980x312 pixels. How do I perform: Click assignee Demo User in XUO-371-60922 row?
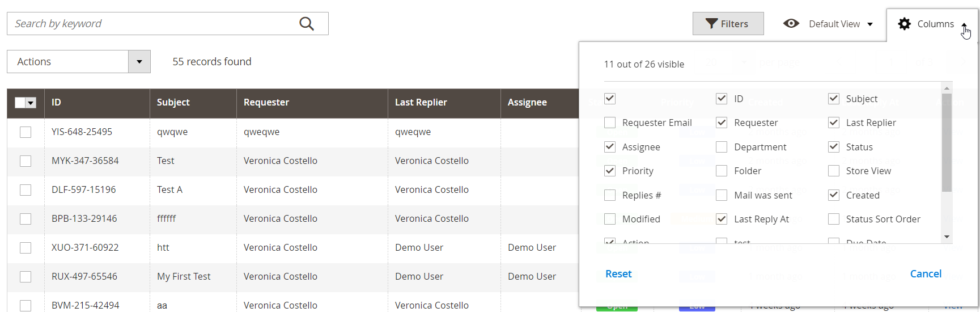pyautogui.click(x=532, y=247)
